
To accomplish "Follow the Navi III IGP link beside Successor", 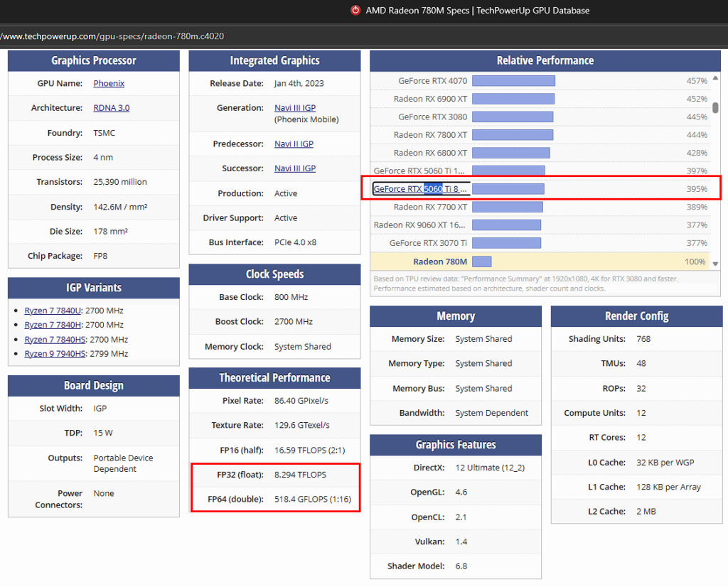I will tap(294, 168).
